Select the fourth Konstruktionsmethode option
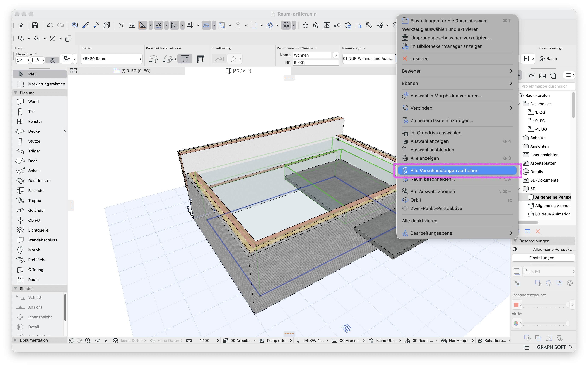Viewport: 588px width, 367px height. coord(200,59)
